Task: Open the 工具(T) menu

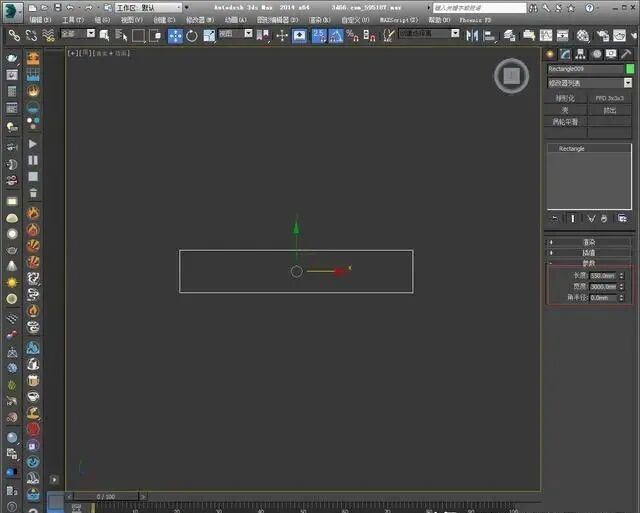Action: 73,20
